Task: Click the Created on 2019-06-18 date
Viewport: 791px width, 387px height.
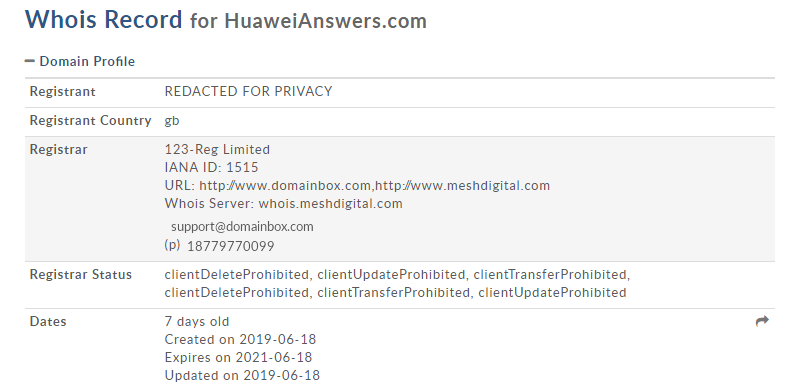Action: pos(240,340)
